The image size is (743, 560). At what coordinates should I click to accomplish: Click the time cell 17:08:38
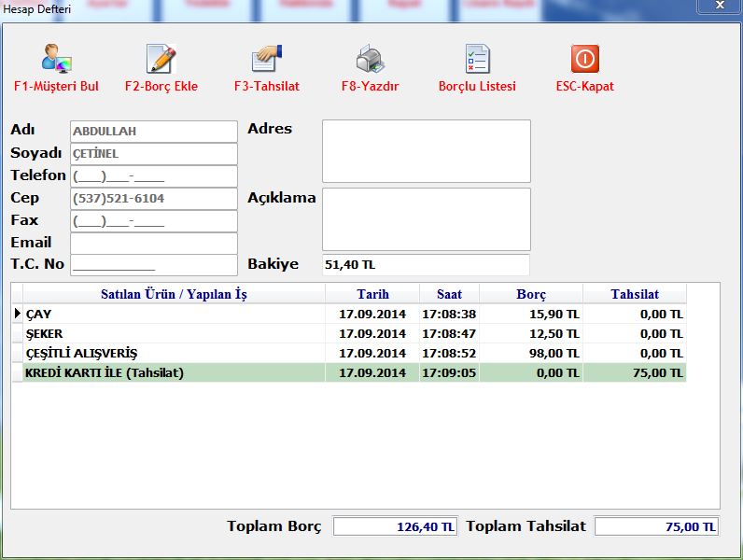(x=449, y=315)
